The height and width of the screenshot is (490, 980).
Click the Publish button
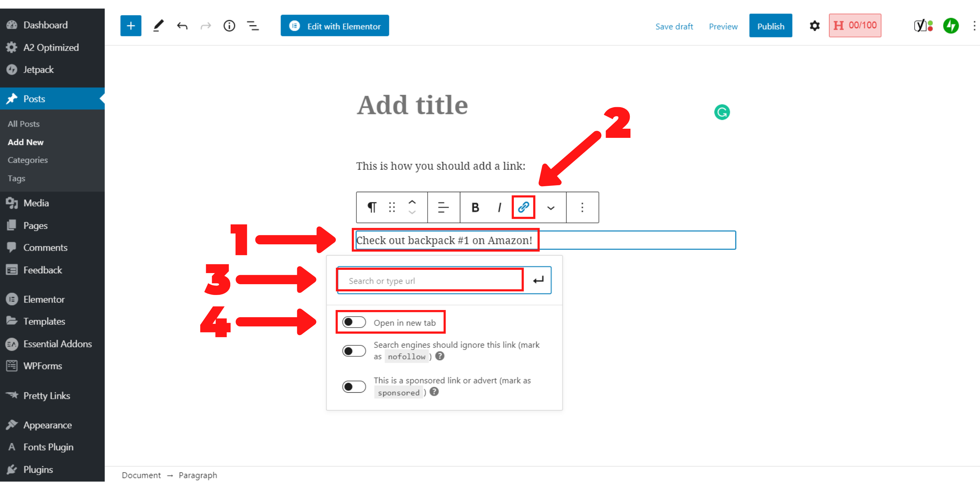click(x=771, y=25)
